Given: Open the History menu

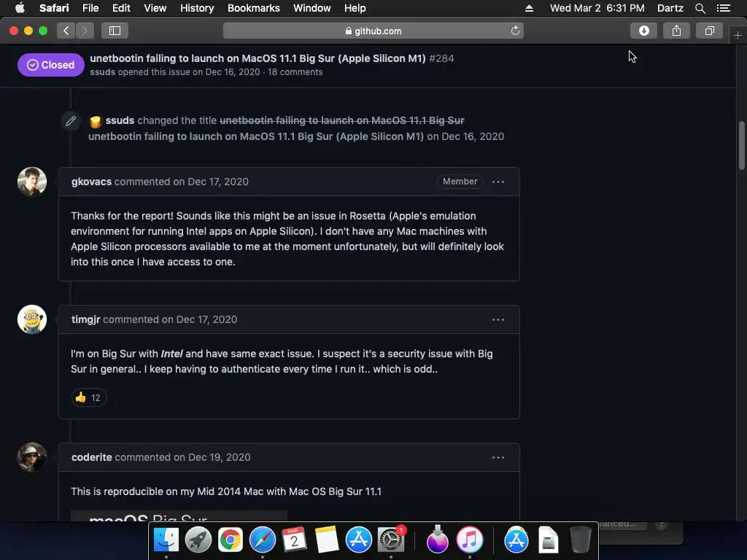Looking at the screenshot, I should [x=197, y=8].
